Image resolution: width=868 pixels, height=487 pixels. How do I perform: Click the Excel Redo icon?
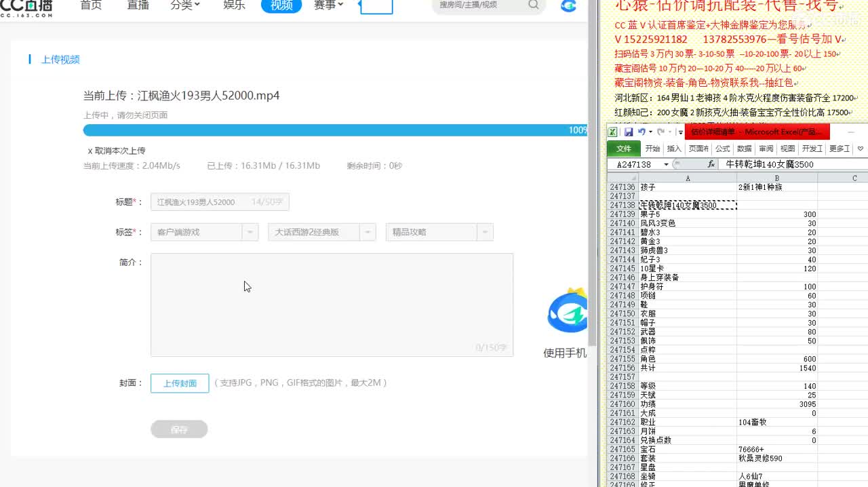[661, 132]
